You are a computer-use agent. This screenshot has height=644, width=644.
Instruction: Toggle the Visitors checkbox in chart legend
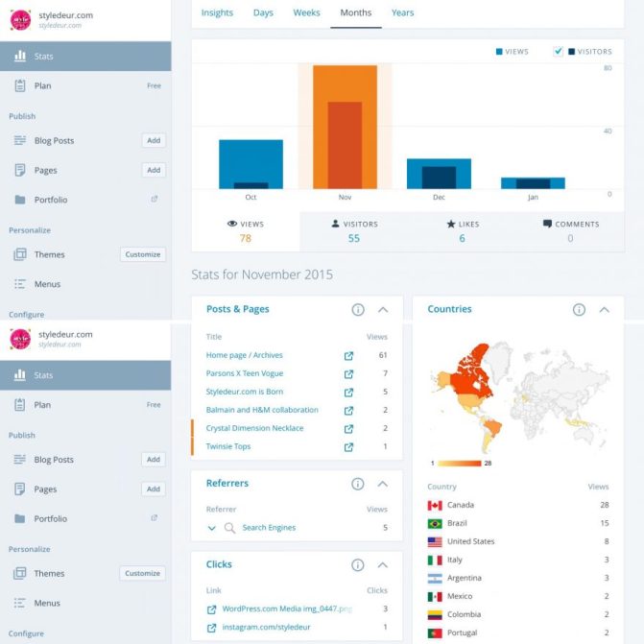559,52
